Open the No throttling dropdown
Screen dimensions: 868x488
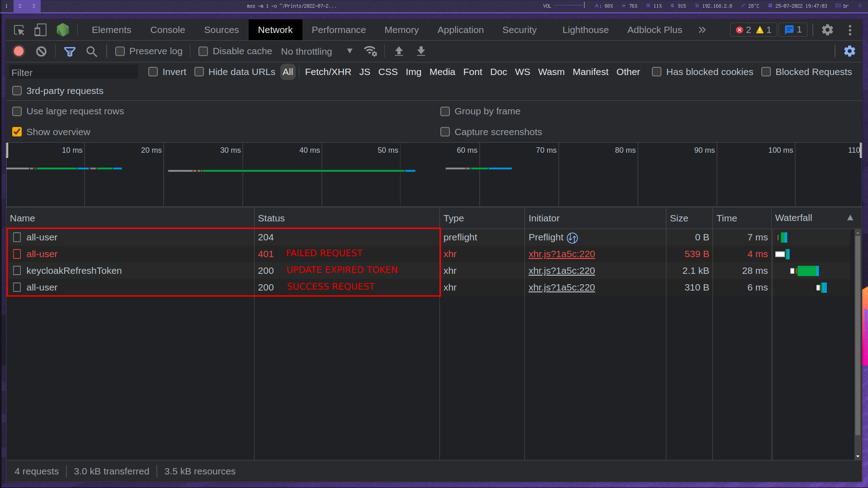(x=316, y=52)
